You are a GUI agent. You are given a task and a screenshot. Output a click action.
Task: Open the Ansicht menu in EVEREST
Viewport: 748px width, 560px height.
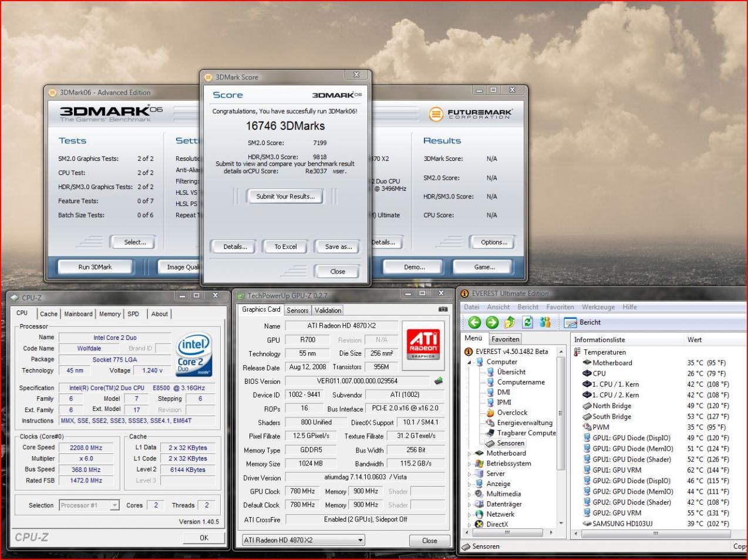point(498,307)
